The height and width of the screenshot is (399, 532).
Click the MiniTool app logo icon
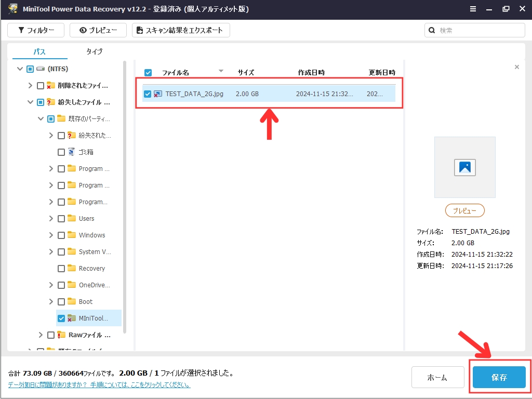(x=12, y=9)
